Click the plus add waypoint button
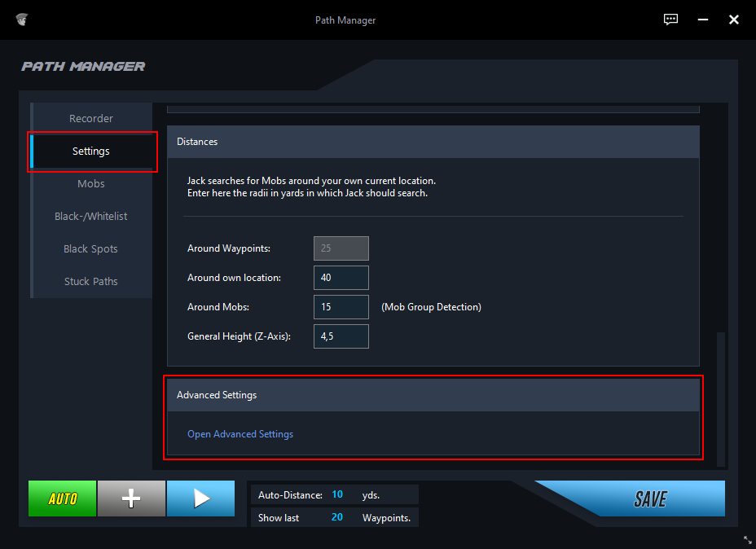This screenshot has height=549, width=756. click(x=131, y=498)
